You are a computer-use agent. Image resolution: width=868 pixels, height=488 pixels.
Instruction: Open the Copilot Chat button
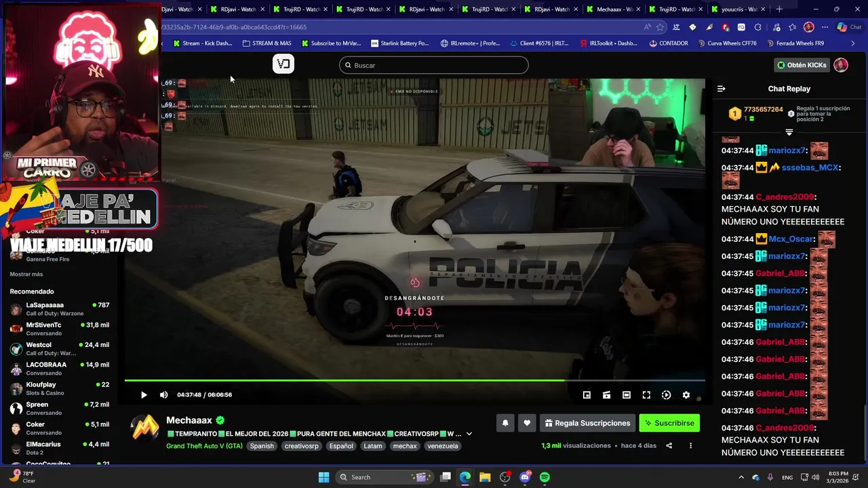pyautogui.click(x=850, y=27)
